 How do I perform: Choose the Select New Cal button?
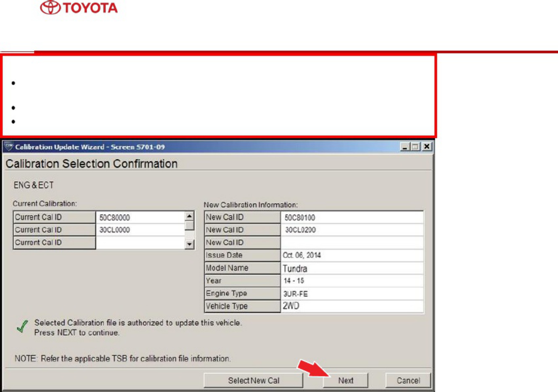pyautogui.click(x=254, y=380)
